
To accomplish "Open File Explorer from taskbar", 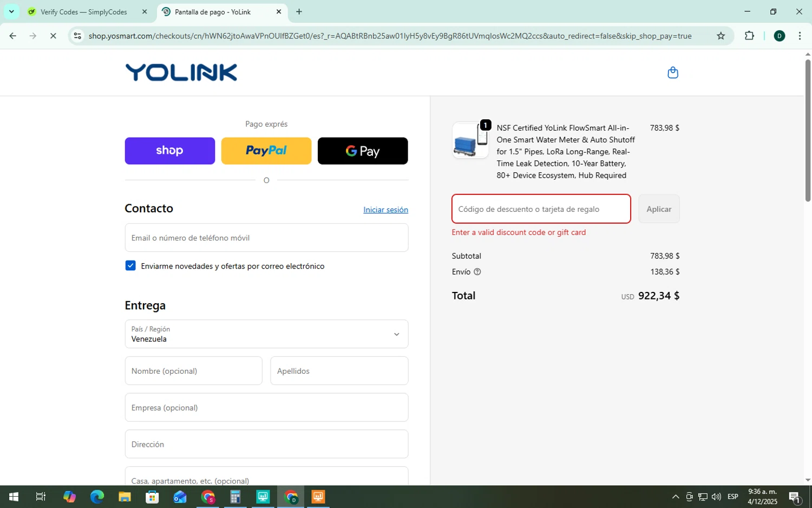I will (x=125, y=497).
